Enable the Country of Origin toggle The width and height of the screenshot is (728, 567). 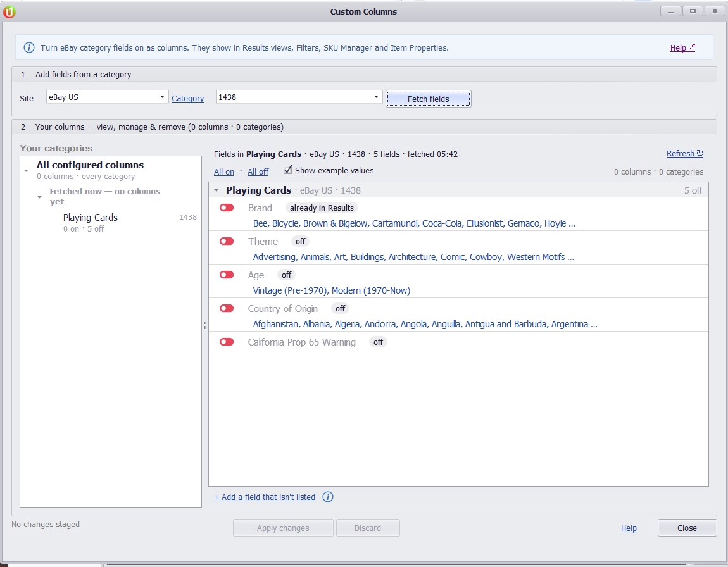coord(227,309)
